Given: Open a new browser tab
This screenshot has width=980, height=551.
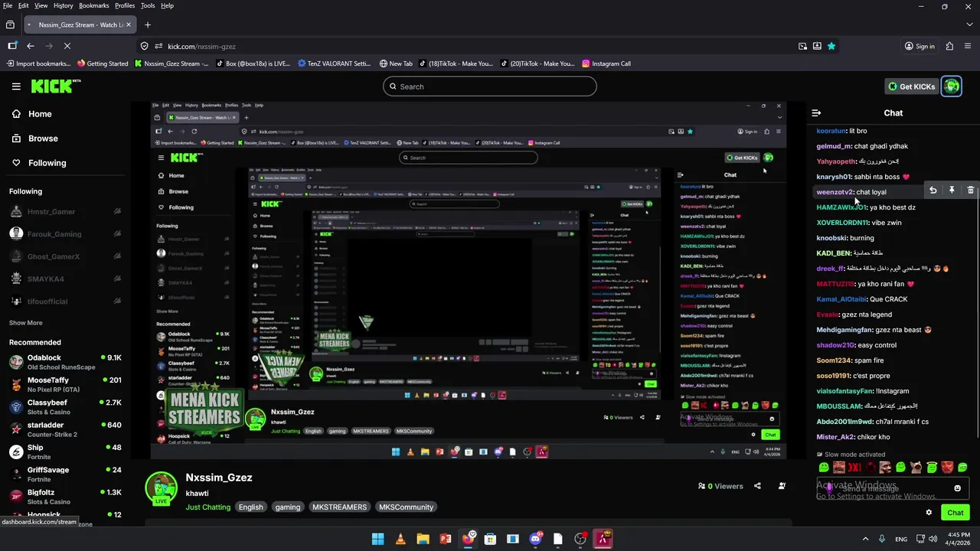Looking at the screenshot, I should (x=148, y=24).
